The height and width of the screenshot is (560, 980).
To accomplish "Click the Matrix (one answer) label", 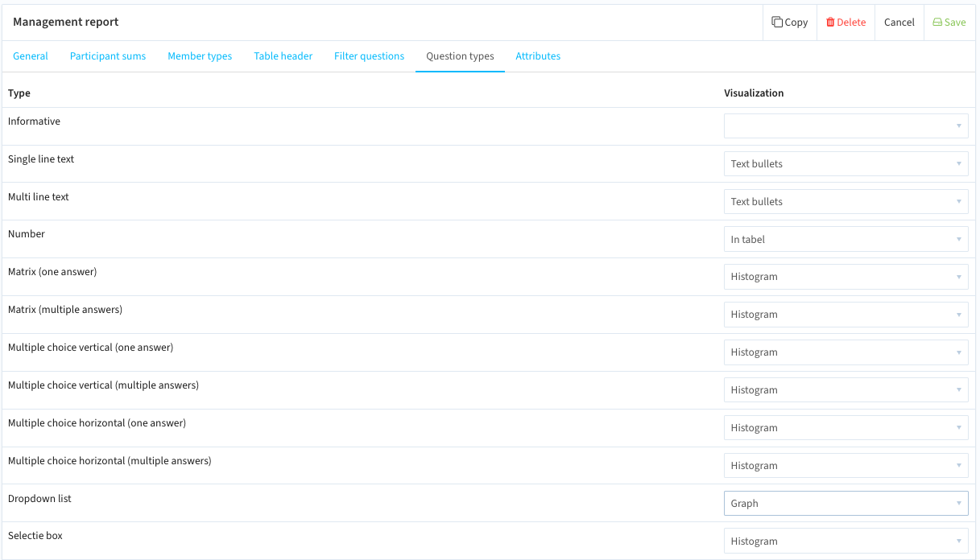I will 52,272.
